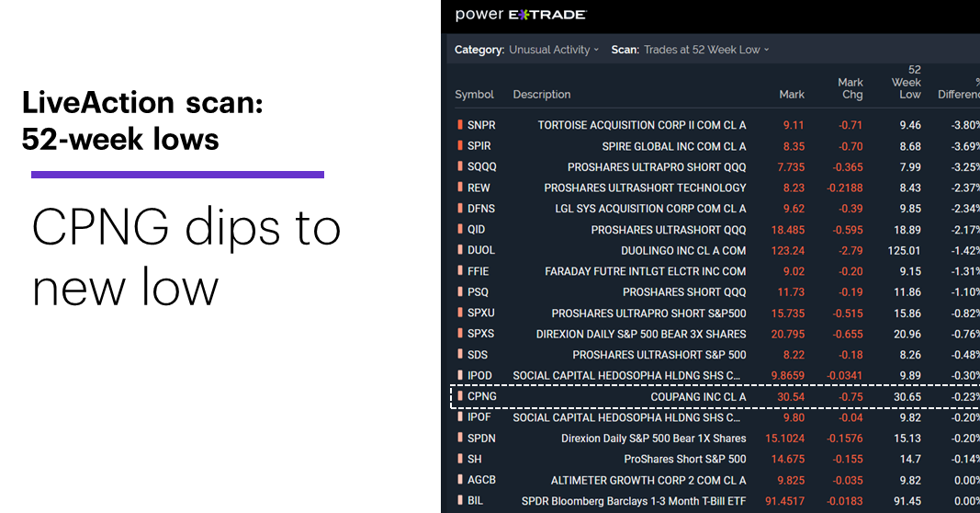
Task: Click the marker icon next to SH
Action: coord(460,459)
